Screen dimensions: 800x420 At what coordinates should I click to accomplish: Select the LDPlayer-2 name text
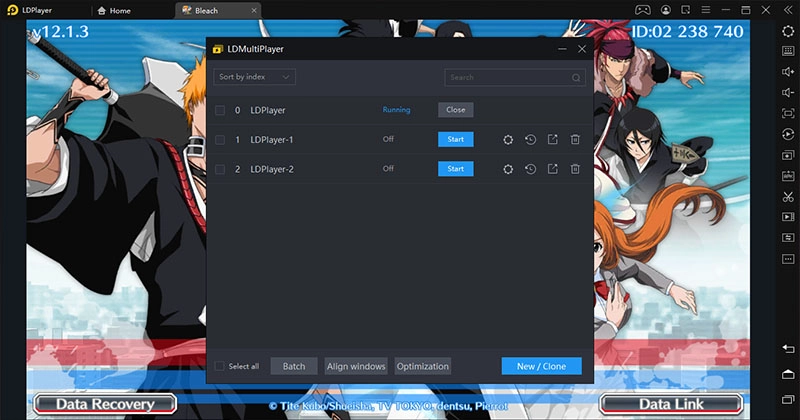pyautogui.click(x=272, y=169)
